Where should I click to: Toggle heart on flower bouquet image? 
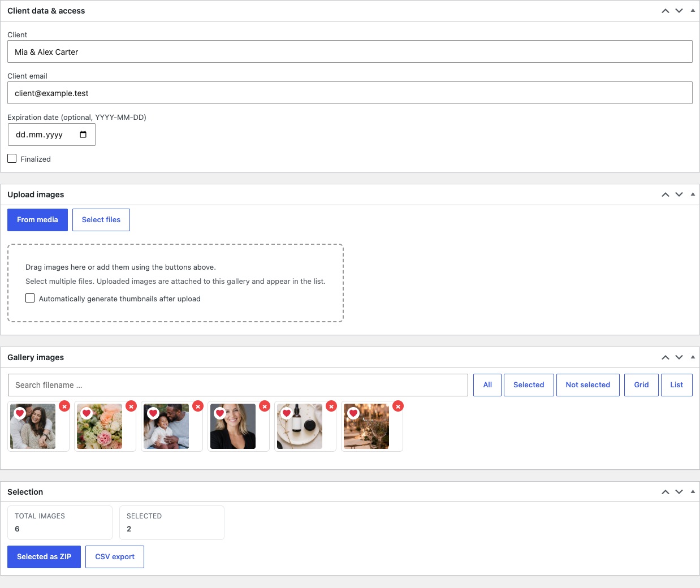pyautogui.click(x=87, y=413)
